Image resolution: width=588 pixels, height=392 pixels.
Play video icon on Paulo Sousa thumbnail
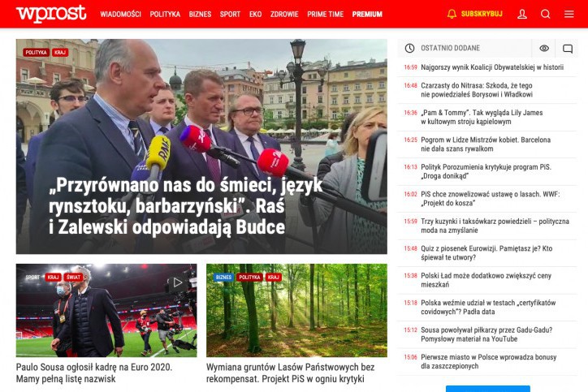click(177, 282)
